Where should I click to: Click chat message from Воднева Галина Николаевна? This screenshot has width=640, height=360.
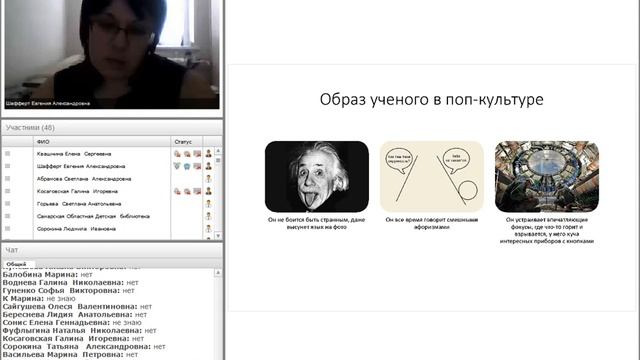(x=71, y=282)
